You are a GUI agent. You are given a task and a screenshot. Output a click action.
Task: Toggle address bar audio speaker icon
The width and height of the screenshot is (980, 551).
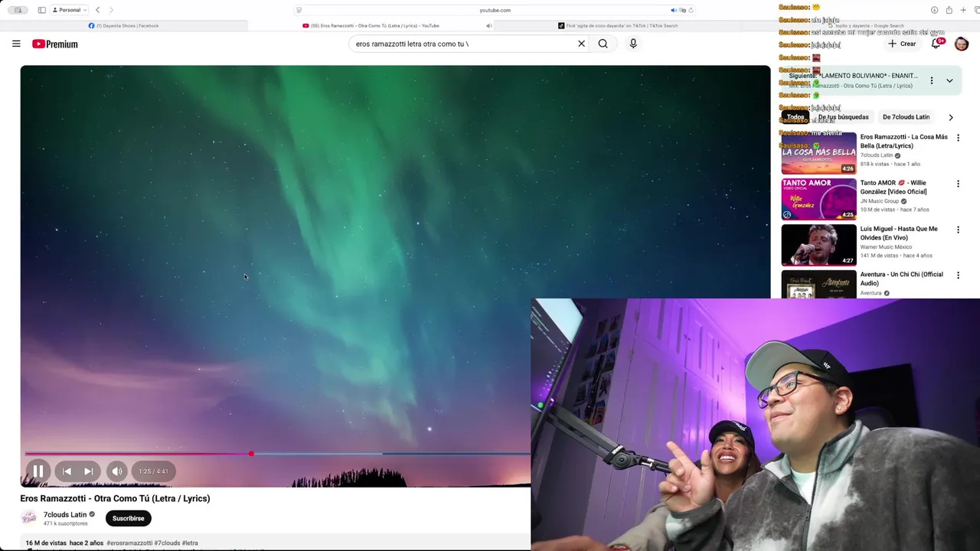[673, 10]
